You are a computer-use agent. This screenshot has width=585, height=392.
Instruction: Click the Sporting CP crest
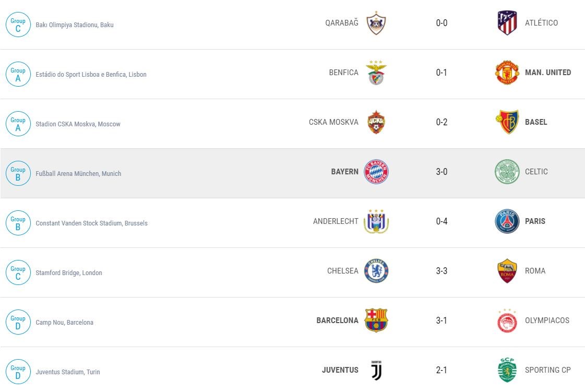pos(507,370)
